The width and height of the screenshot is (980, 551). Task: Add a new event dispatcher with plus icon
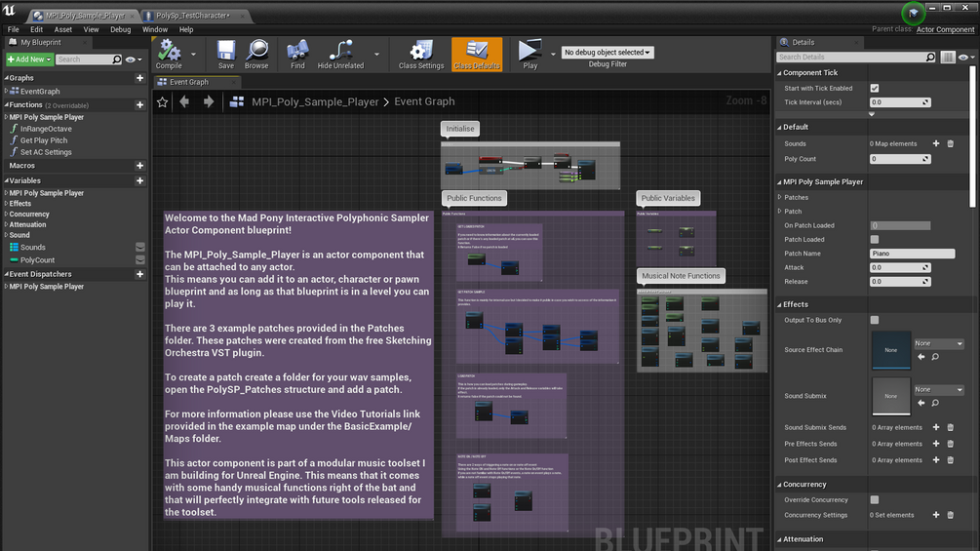[x=140, y=274]
